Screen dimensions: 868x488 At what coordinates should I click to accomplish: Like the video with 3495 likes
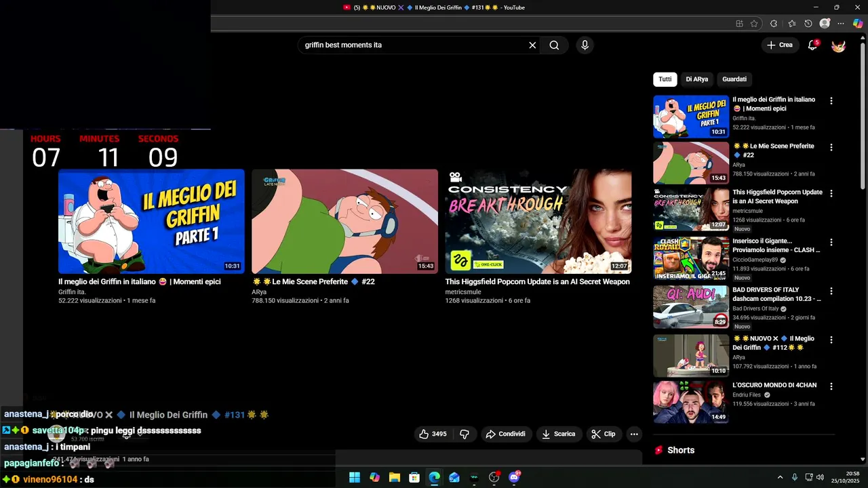(433, 434)
